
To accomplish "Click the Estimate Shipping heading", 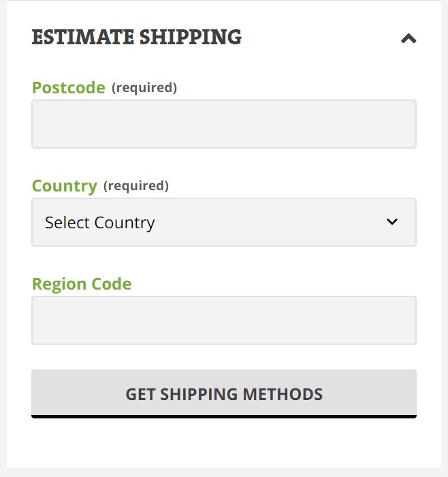I will (136, 37).
